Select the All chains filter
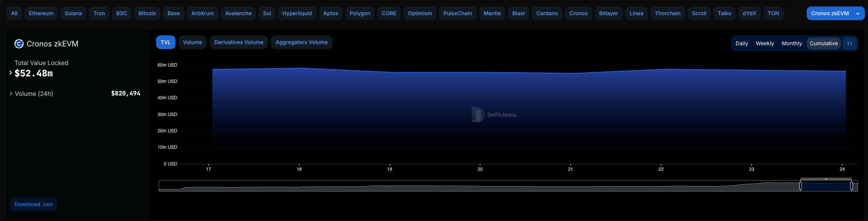The image size is (868, 221). [x=14, y=13]
